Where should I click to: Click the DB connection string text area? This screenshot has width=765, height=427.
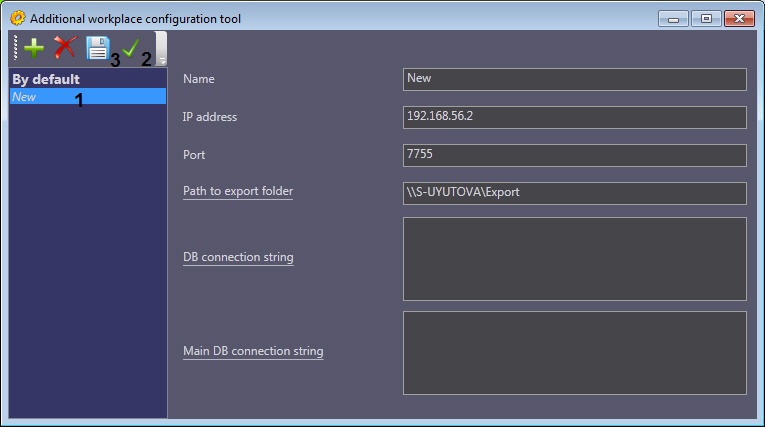click(x=574, y=258)
